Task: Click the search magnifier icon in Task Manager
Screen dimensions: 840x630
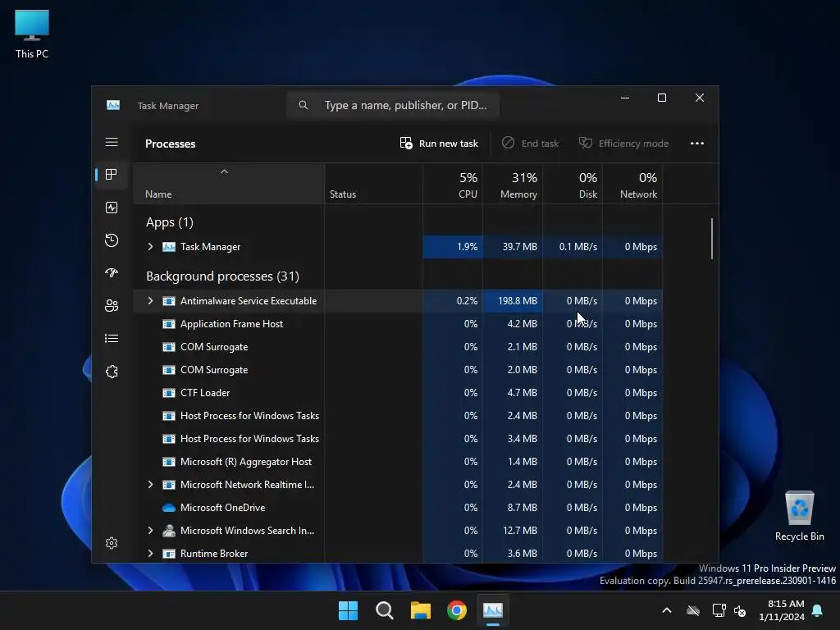Action: click(304, 105)
